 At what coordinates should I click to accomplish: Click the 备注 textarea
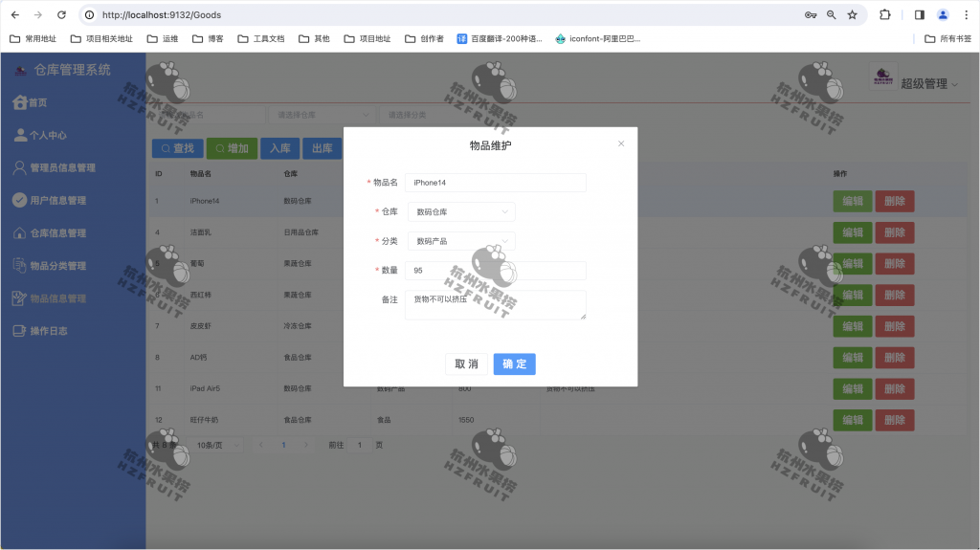[x=496, y=305]
